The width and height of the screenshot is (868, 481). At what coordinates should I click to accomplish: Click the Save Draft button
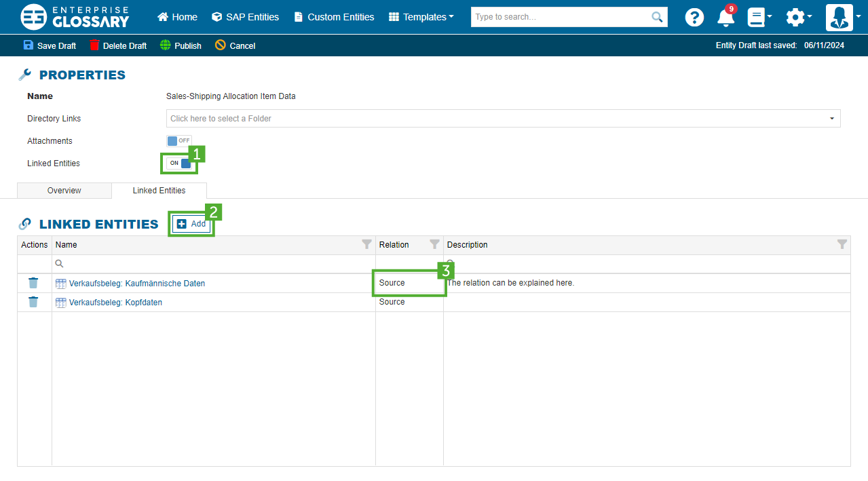coord(50,45)
